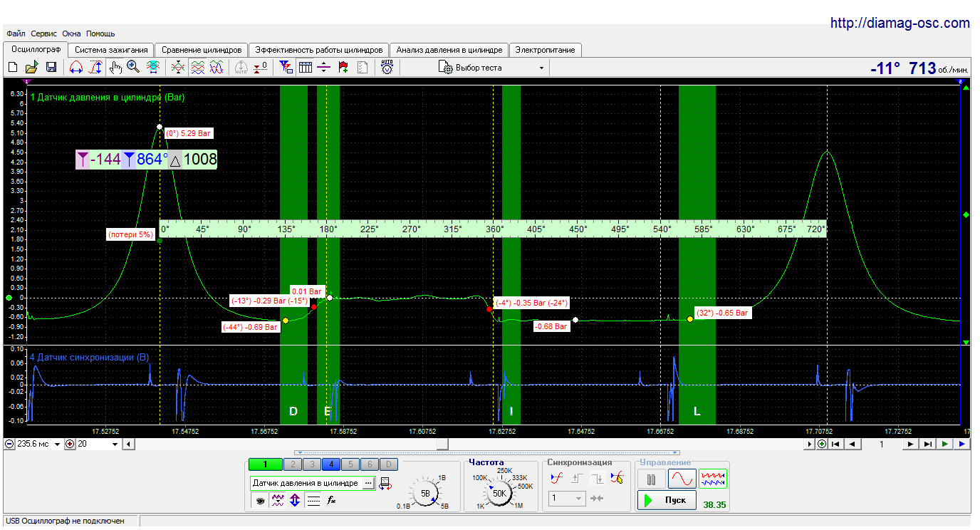
Task: Open the Файл menu
Action: (x=16, y=33)
